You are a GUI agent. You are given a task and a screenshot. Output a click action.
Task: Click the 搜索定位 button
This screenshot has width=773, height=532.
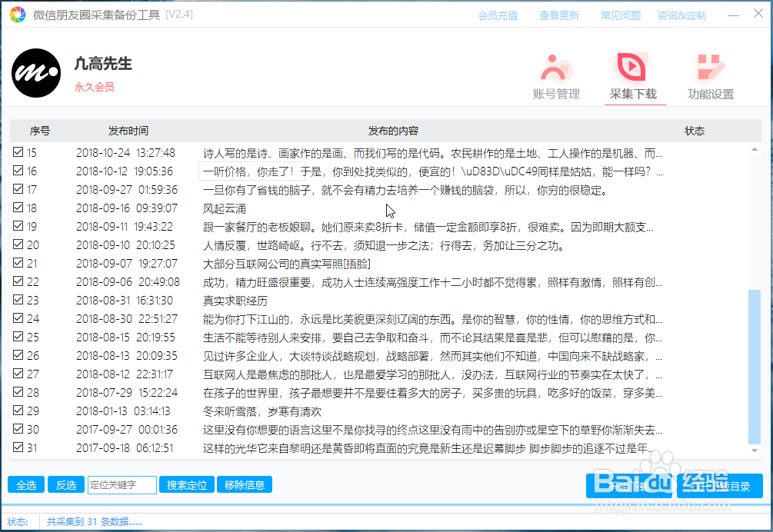[x=187, y=485]
